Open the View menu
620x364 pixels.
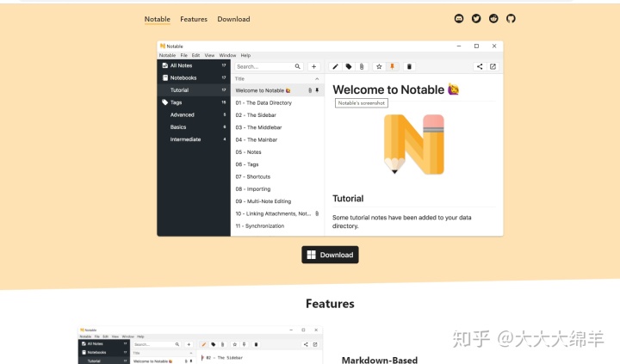[209, 55]
